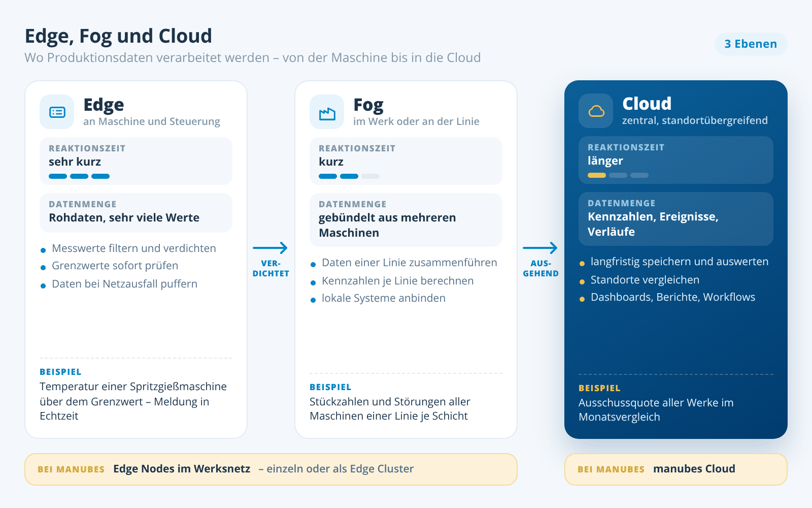Click the 'Fog' card heading
Viewport: 812px width, 508px height.
pos(368,105)
